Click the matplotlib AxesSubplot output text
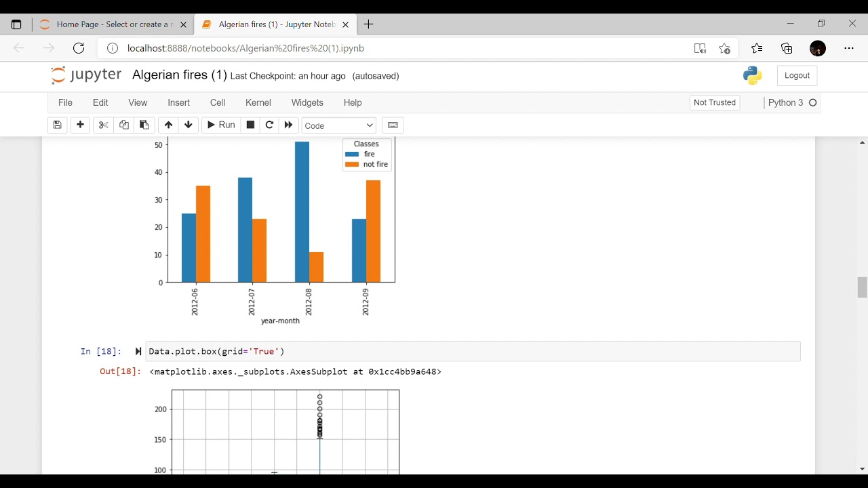Screen dimensions: 868x488 pos(296,371)
